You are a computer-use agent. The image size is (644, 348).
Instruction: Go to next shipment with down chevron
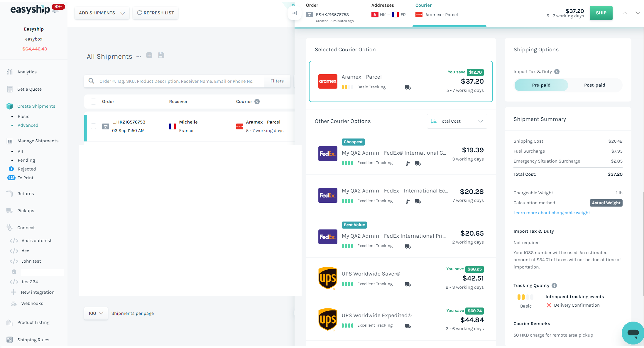point(638,13)
